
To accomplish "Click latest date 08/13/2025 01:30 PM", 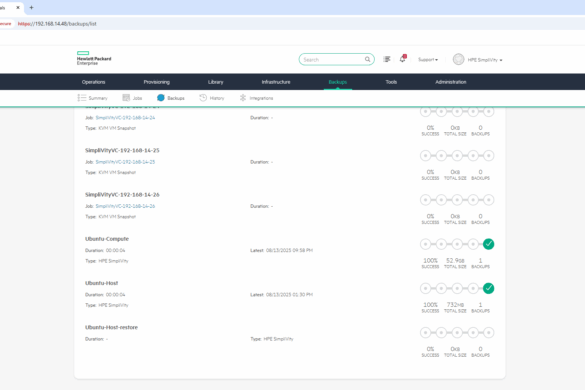I will click(x=289, y=295).
